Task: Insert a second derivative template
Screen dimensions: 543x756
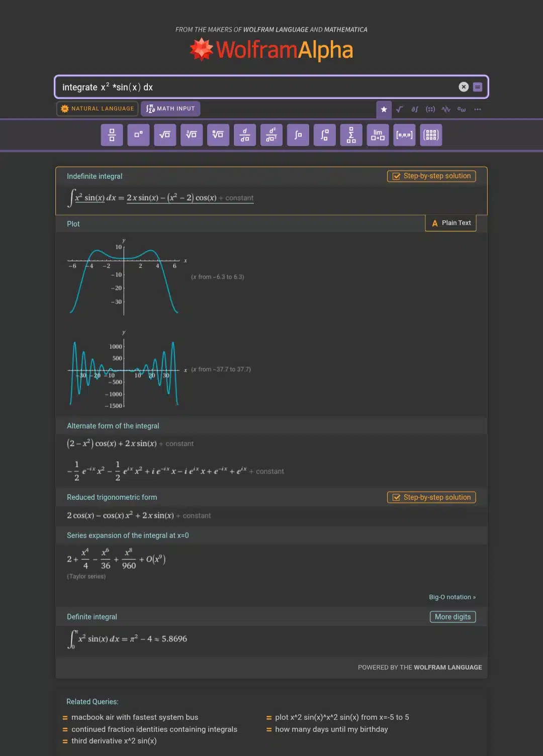Action: [271, 135]
